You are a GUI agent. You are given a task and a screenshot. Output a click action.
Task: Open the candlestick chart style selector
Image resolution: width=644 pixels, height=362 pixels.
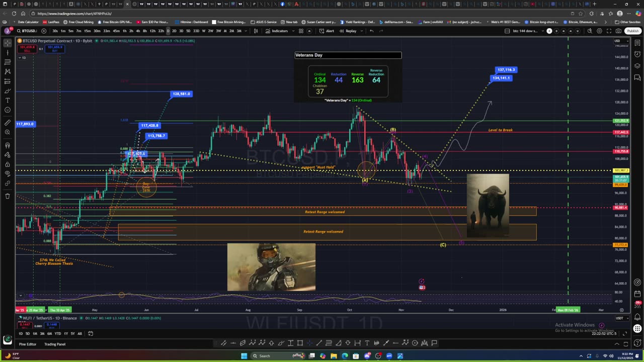point(256,31)
